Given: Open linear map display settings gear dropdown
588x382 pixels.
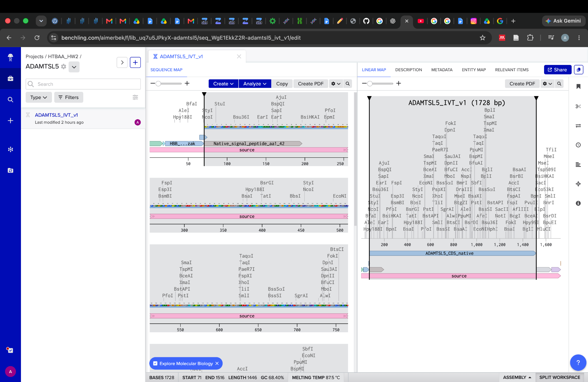Looking at the screenshot, I should [x=547, y=84].
